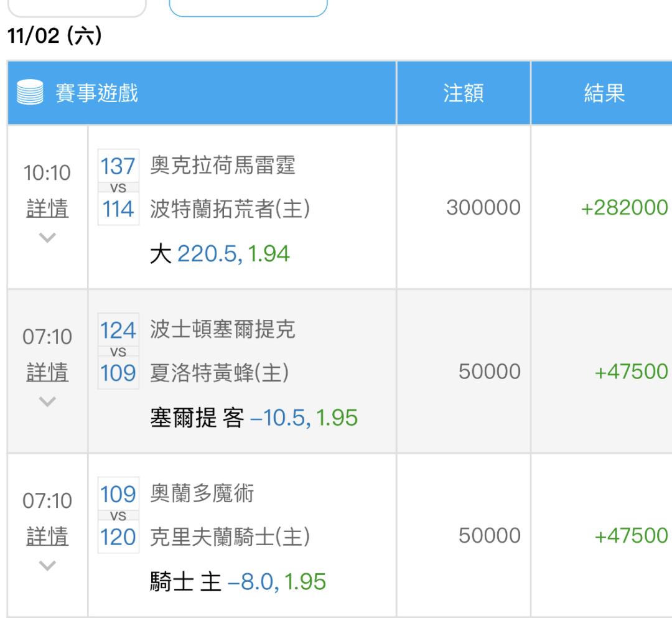Click the date heading 11/02 (六)

pyautogui.click(x=54, y=35)
